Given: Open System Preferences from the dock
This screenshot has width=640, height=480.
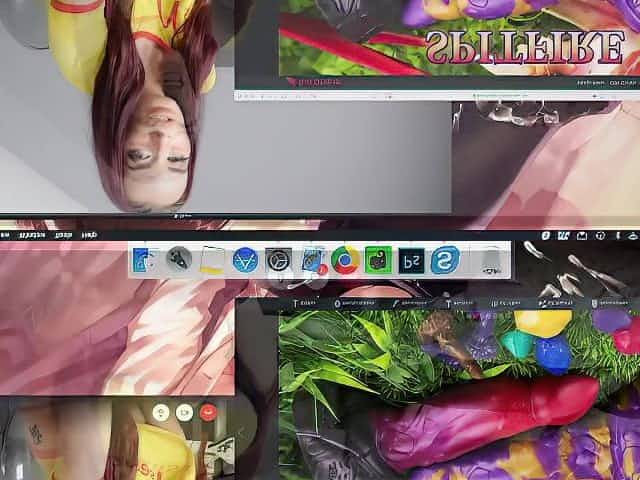Looking at the screenshot, I should pyautogui.click(x=278, y=261).
